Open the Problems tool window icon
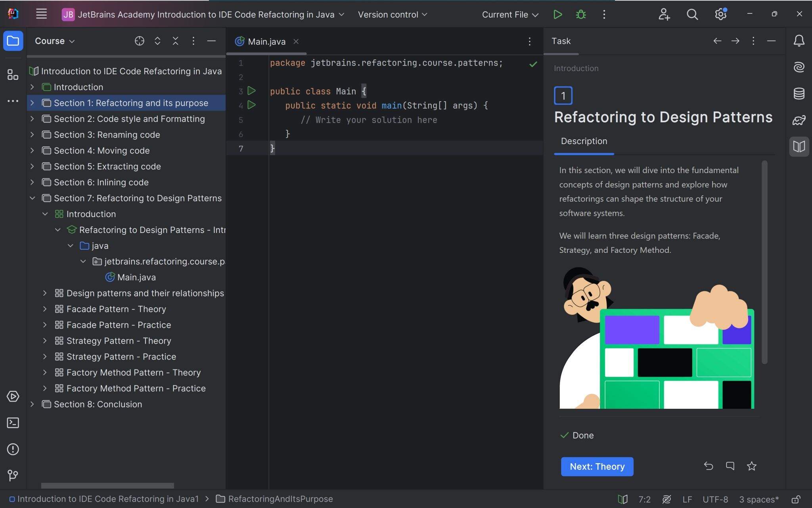This screenshot has height=508, width=812. click(13, 449)
